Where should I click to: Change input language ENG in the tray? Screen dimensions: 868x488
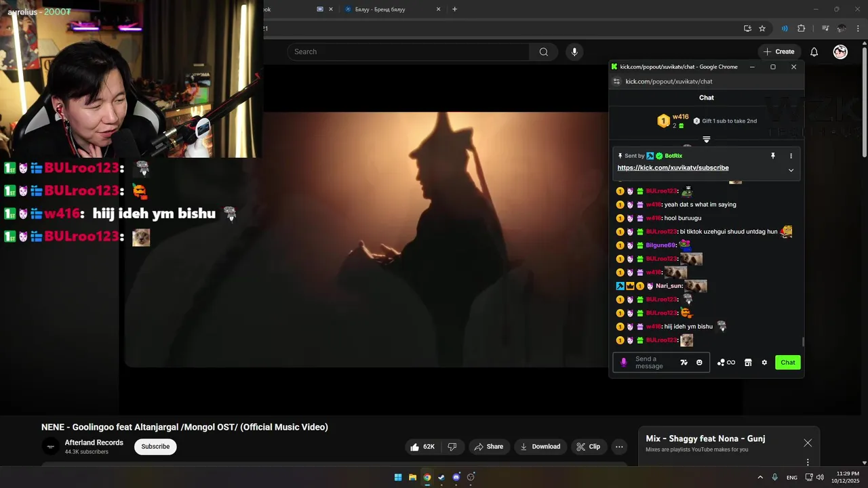pyautogui.click(x=792, y=478)
